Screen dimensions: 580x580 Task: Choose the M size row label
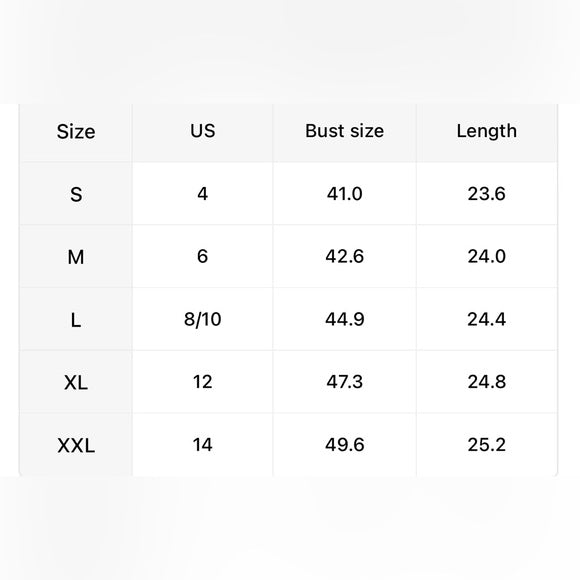pyautogui.click(x=76, y=256)
